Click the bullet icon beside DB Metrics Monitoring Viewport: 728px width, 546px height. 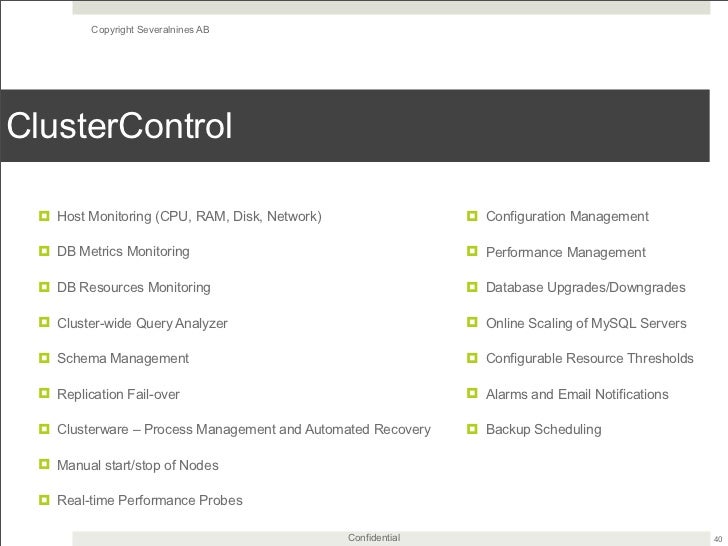click(44, 251)
